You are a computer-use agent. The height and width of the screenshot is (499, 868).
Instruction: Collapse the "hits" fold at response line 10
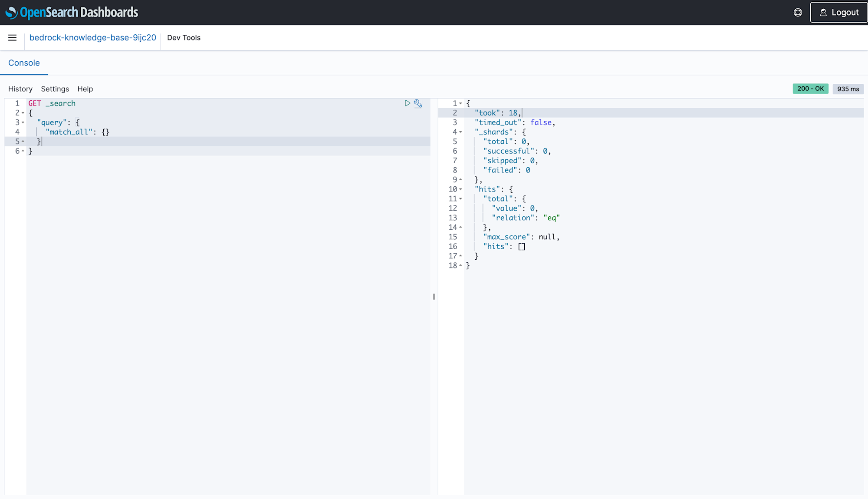460,189
